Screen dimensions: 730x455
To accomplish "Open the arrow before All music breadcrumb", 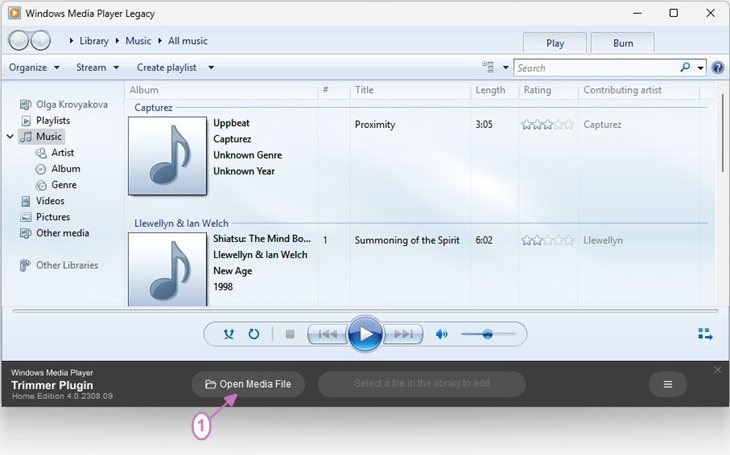I will point(160,41).
